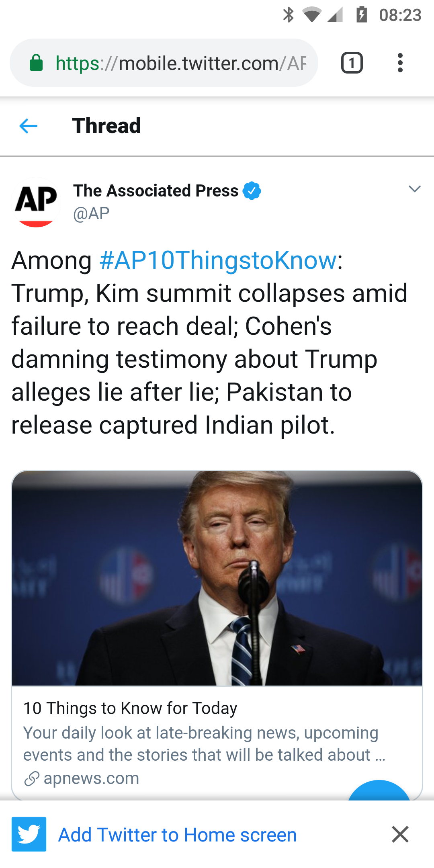Tap the @AP handle

[x=91, y=213]
